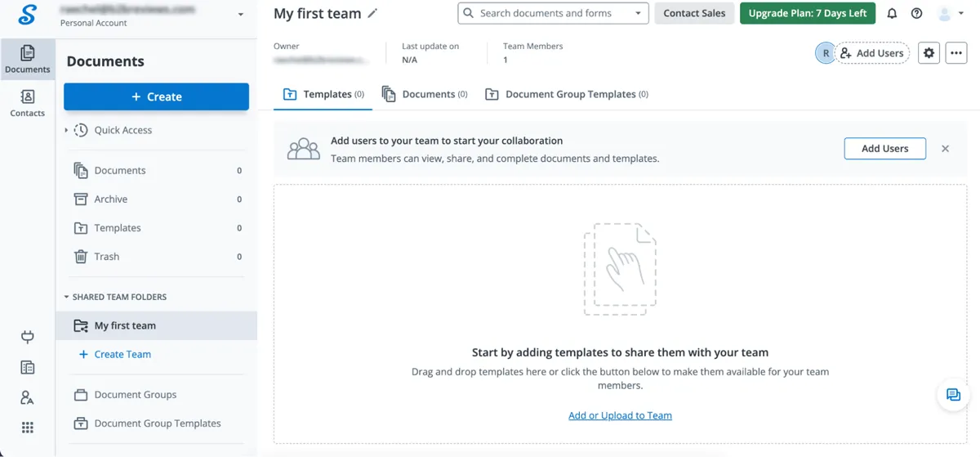Image resolution: width=980 pixels, height=457 pixels.
Task: Open Documents in the left rail
Action: 28,59
